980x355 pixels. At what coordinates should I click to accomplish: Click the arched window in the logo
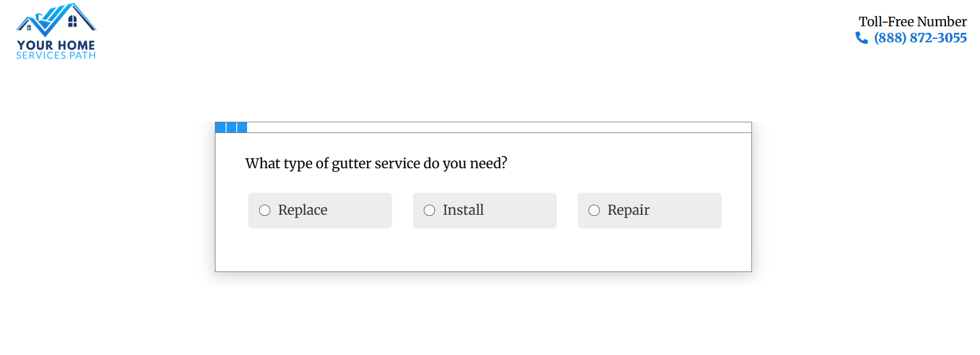pos(72,21)
